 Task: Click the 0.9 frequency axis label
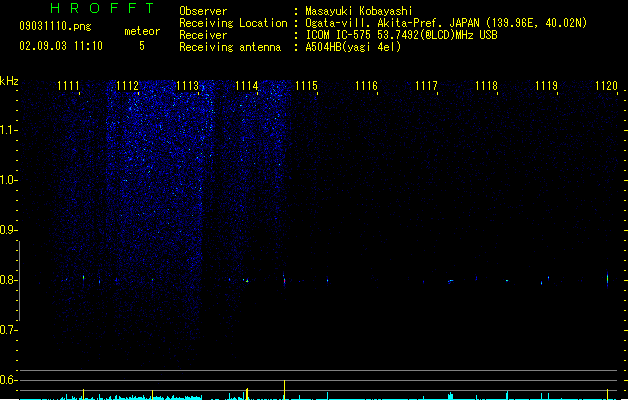point(8,230)
